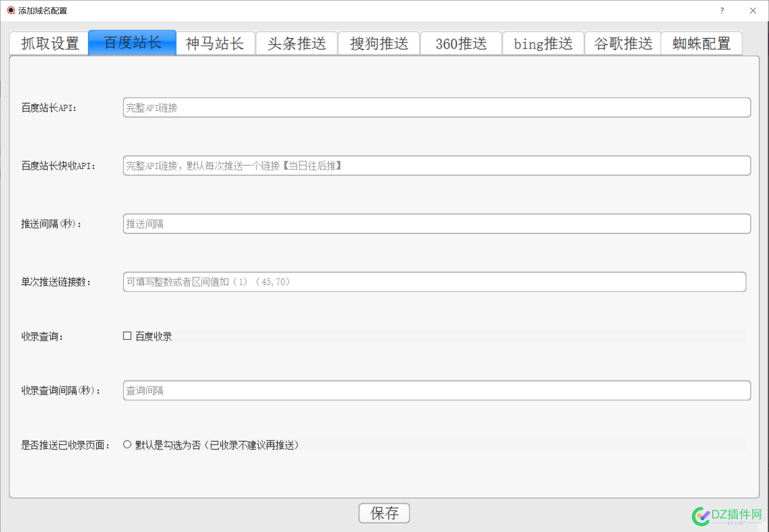Click the 单次推送链接数: label

[56, 282]
